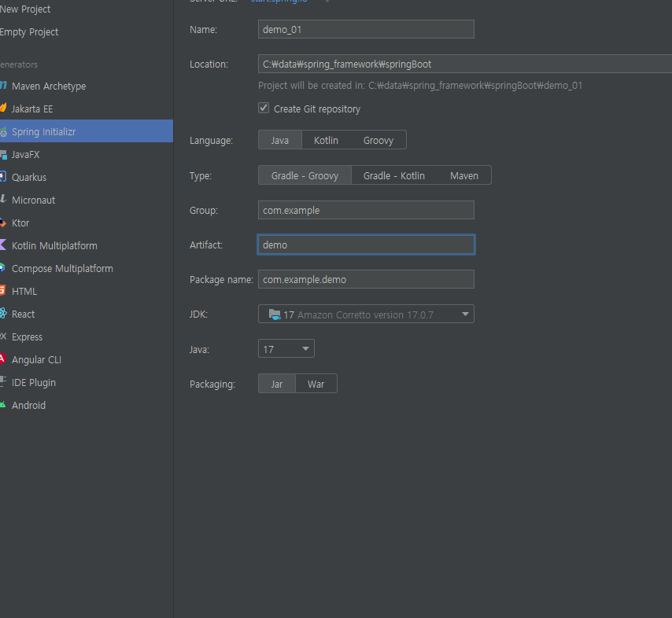Viewport: 672px width, 618px height.
Task: Select the React label in list
Action: (23, 314)
